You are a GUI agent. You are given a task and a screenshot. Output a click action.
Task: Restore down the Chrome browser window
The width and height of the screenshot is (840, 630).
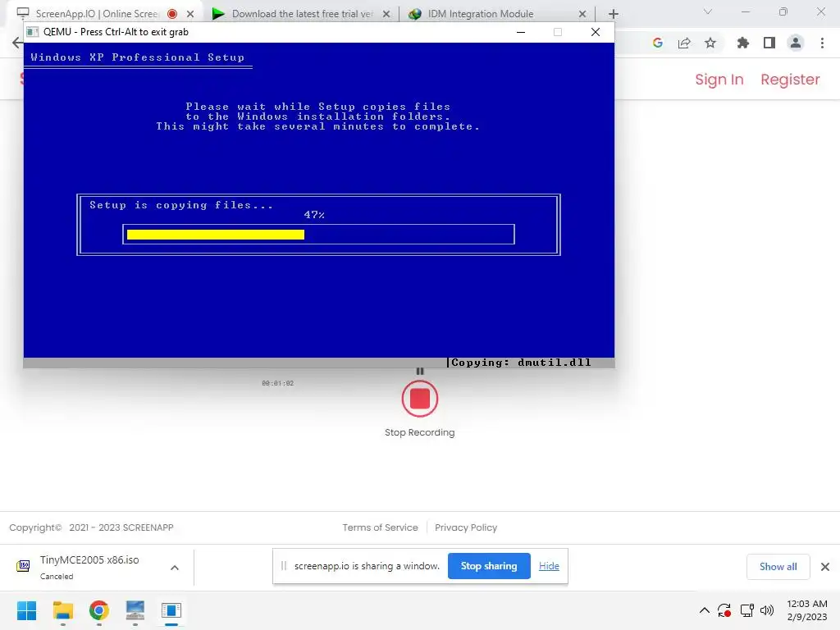[x=783, y=11]
